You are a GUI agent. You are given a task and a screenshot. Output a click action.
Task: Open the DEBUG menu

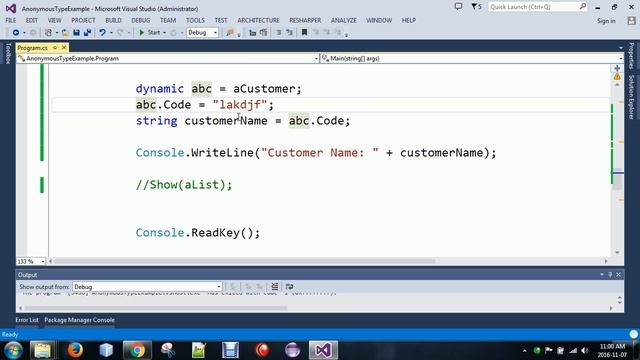[140, 20]
